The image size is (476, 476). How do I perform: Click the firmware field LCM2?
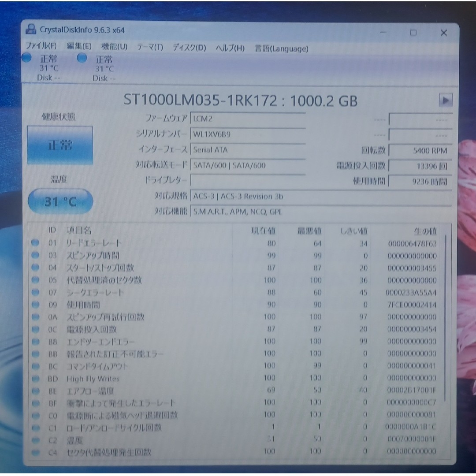tap(248, 119)
